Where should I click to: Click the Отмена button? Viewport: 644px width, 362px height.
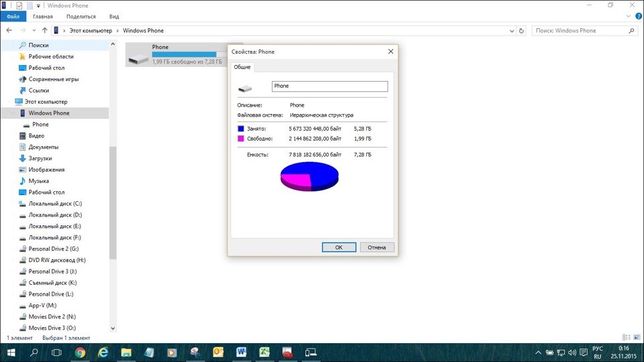coord(376,247)
